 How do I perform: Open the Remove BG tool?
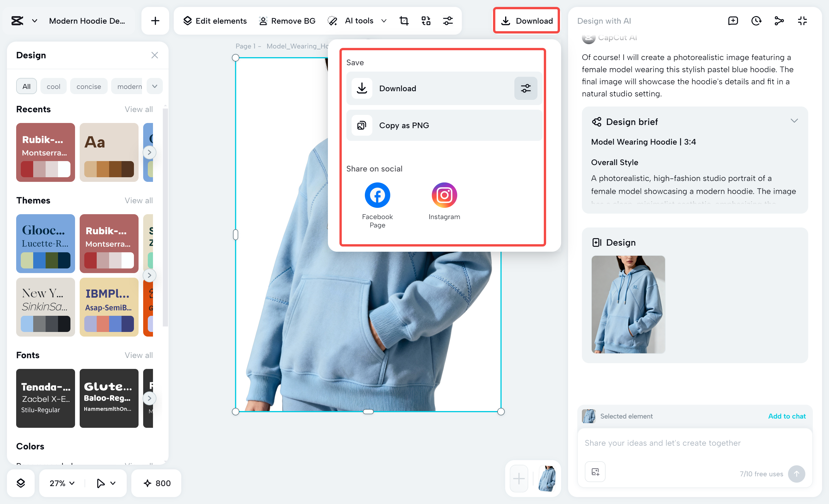point(287,20)
